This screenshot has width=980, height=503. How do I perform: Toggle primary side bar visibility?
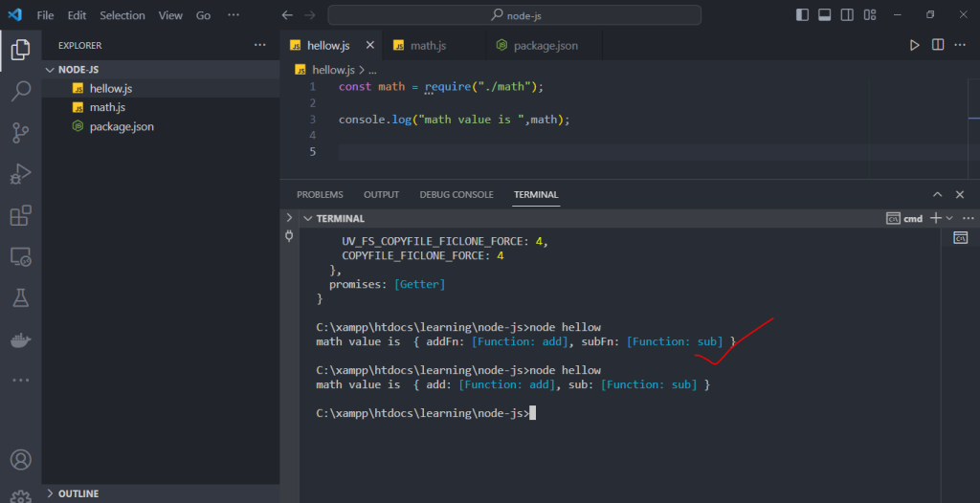[802, 15]
